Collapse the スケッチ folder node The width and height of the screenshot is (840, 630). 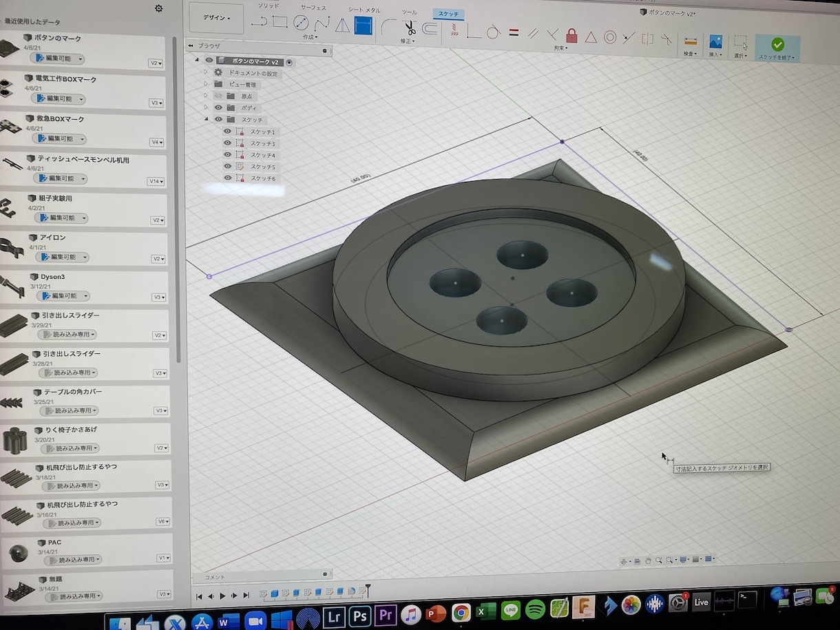206,119
